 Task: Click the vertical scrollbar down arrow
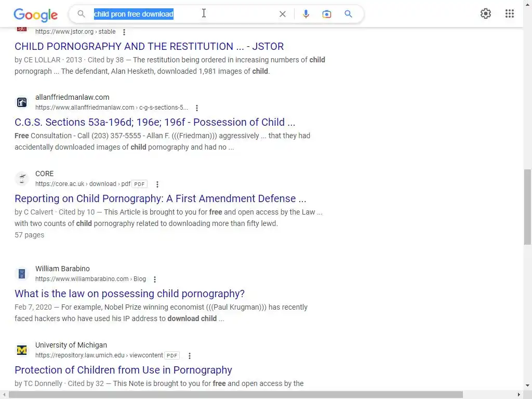point(528,385)
